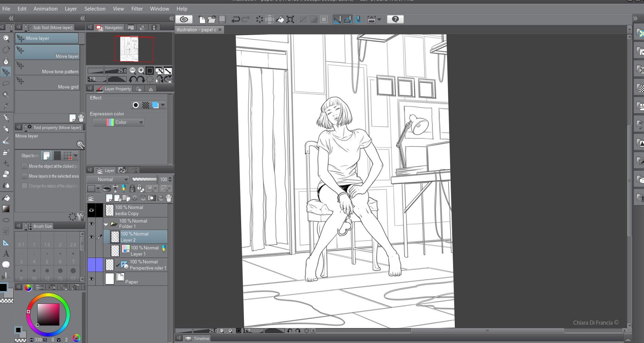Image resolution: width=644 pixels, height=343 pixels.
Task: Open the Object to move dropdown arrow
Action: tap(76, 156)
